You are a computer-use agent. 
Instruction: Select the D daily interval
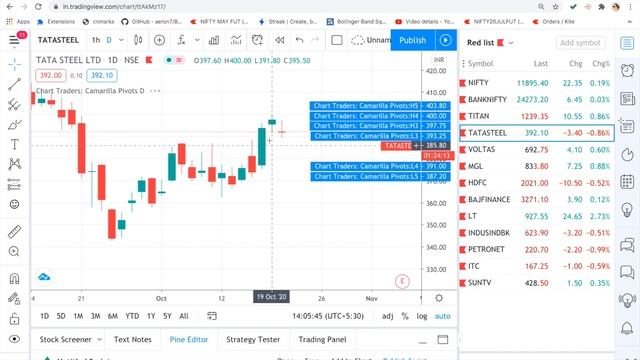[109, 40]
